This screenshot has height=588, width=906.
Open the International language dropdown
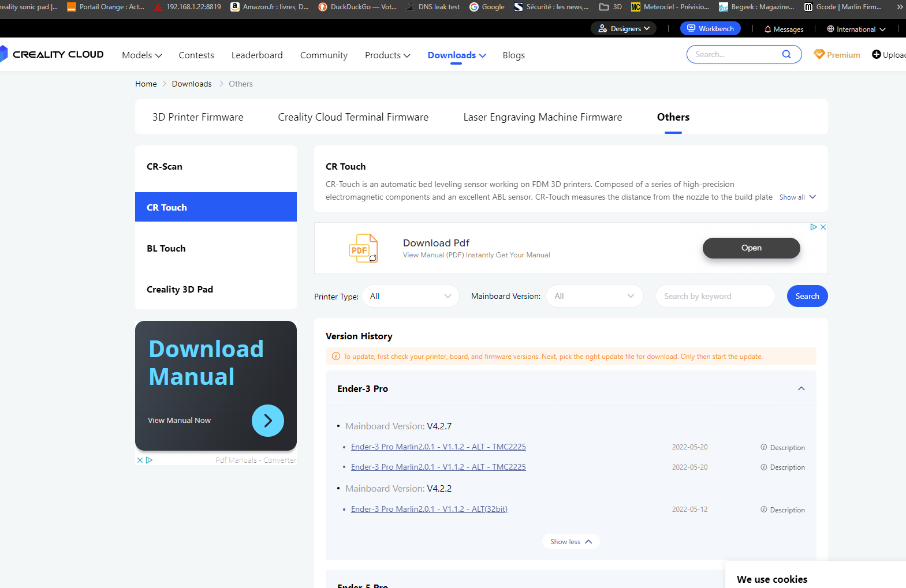point(856,29)
